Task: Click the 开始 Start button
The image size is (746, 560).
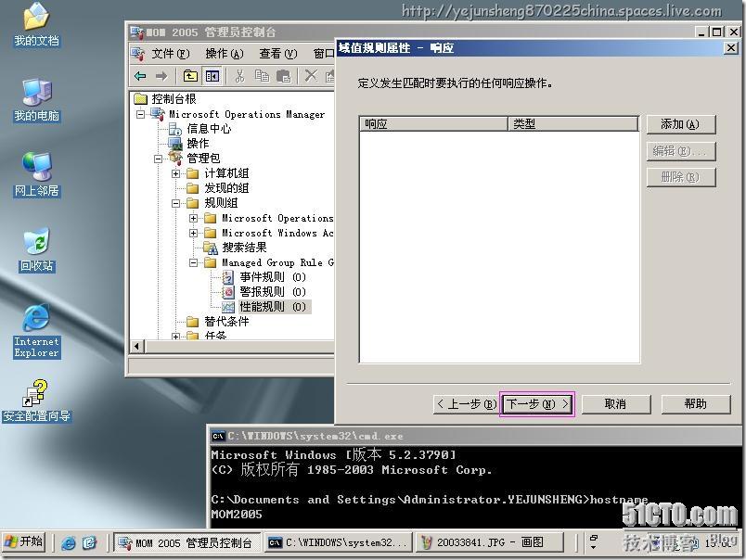Action: tap(24, 541)
